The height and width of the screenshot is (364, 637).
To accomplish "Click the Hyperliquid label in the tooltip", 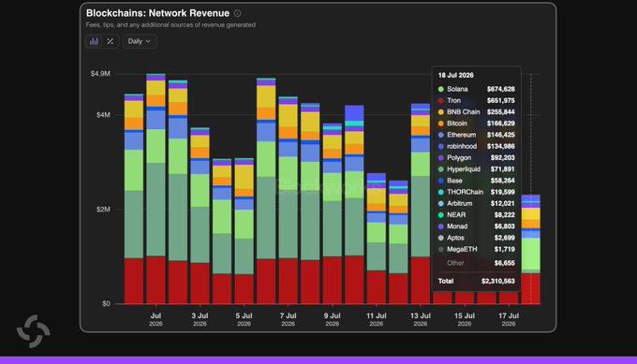I will point(464,168).
